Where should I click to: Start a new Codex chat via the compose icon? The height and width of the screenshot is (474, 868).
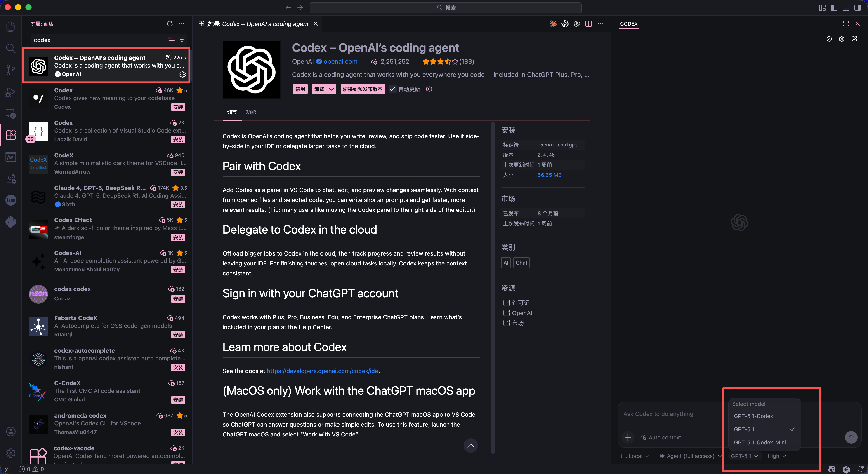(855, 39)
